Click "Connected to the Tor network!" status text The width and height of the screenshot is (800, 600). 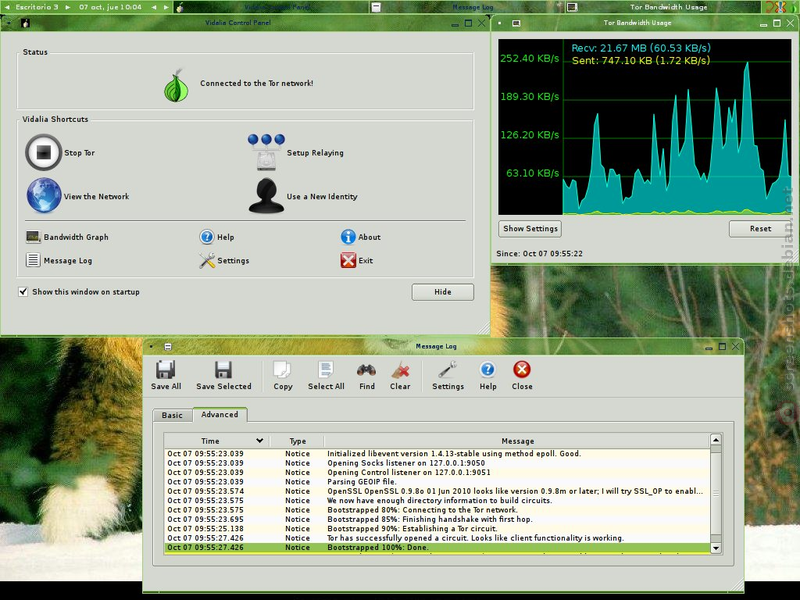pos(257,83)
